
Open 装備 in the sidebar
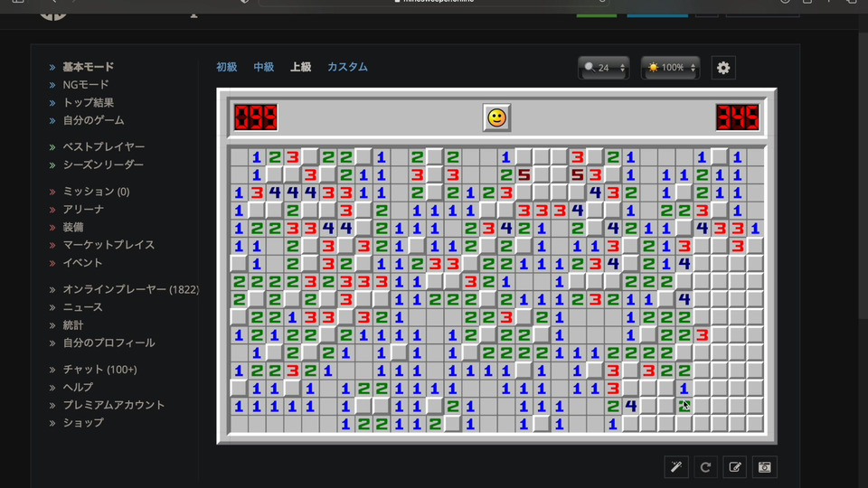[72, 227]
